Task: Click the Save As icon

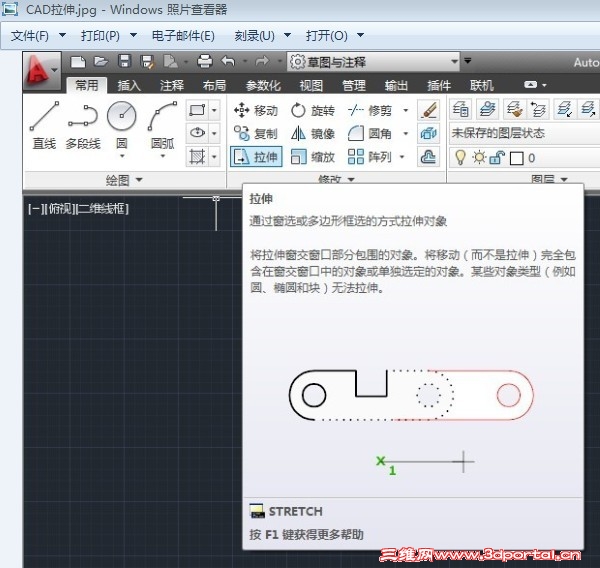Action: coord(147,62)
